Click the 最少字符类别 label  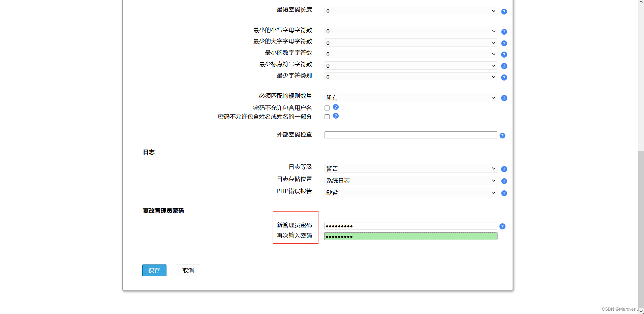pos(295,76)
